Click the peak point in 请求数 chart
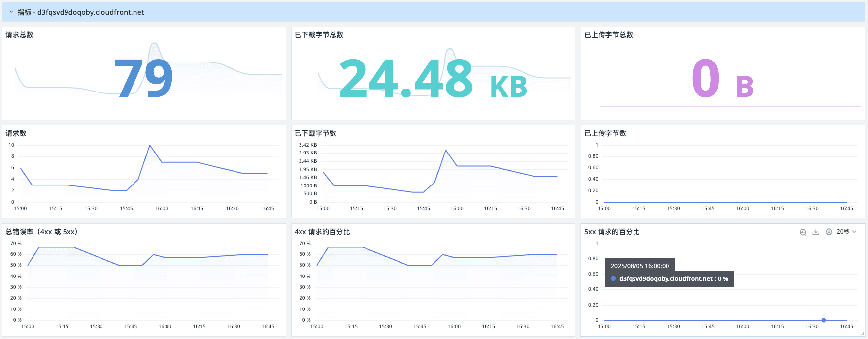 (150, 145)
